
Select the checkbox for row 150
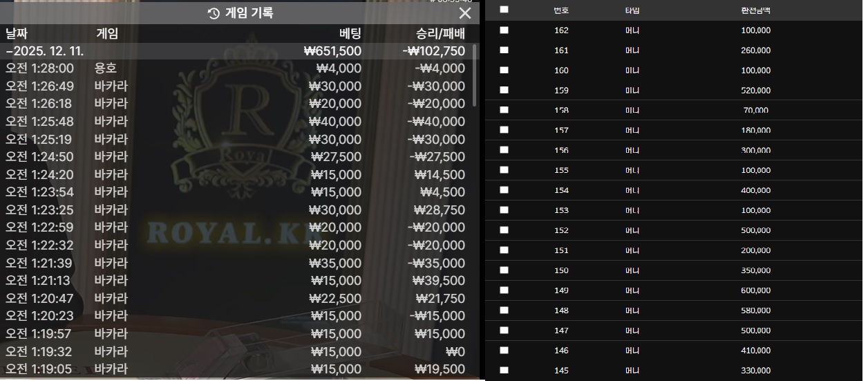tap(504, 270)
